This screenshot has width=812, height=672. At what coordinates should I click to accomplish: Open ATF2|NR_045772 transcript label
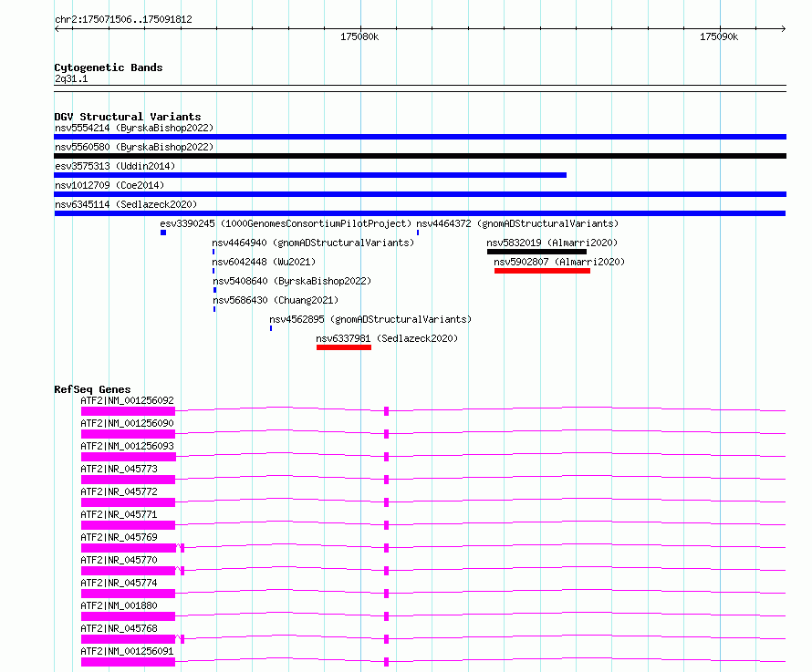tap(120, 491)
